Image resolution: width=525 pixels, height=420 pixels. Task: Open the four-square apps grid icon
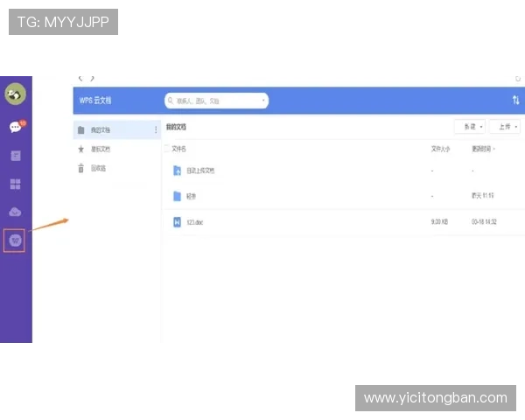coord(16,184)
